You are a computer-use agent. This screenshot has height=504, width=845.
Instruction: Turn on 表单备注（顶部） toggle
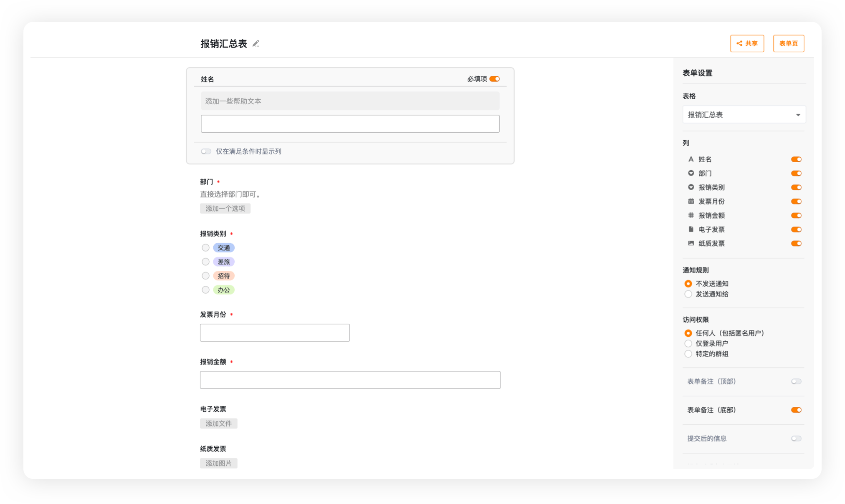(796, 381)
